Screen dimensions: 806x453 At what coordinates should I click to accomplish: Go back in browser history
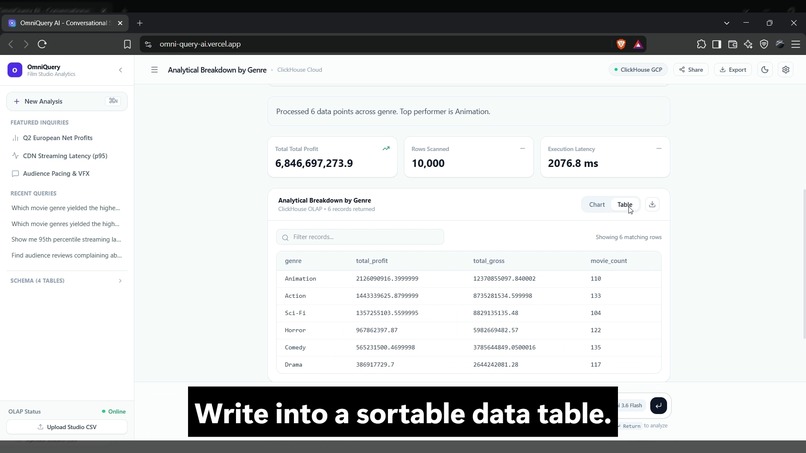click(x=11, y=44)
